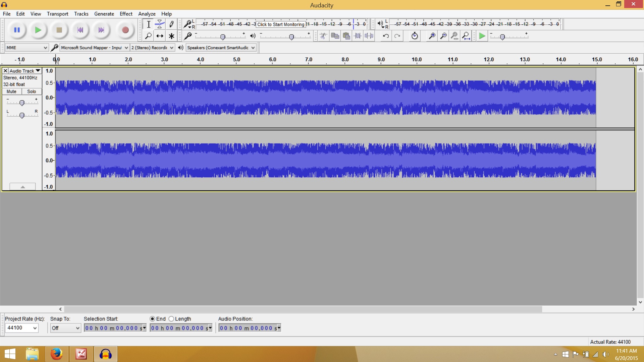This screenshot has width=644, height=362.
Task: Open Project Rate 44100 dropdown
Action: (x=22, y=328)
